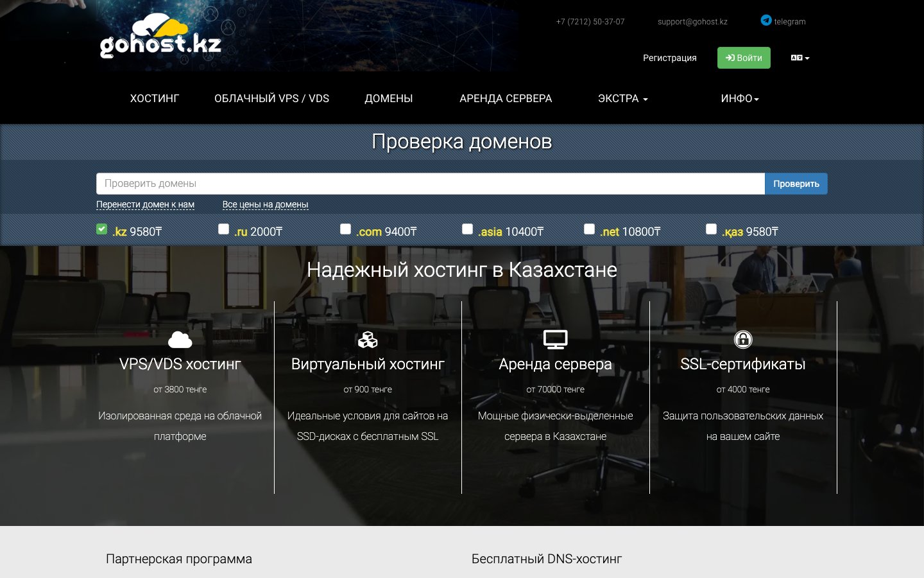
Task: Check the .қаз 9580₸ checkbox
Action: pyautogui.click(x=711, y=229)
